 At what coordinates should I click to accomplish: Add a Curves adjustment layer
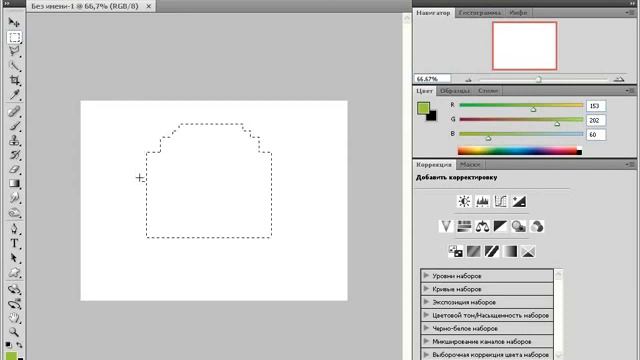click(x=500, y=201)
